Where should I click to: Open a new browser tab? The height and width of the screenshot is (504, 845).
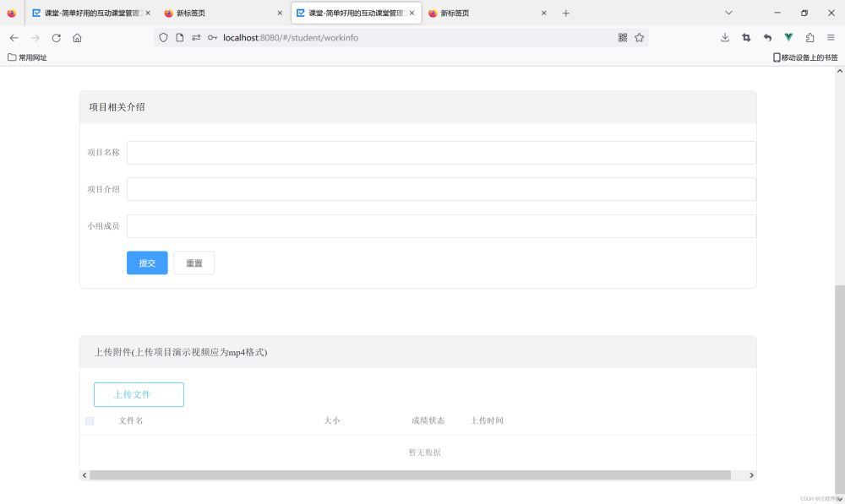click(566, 13)
